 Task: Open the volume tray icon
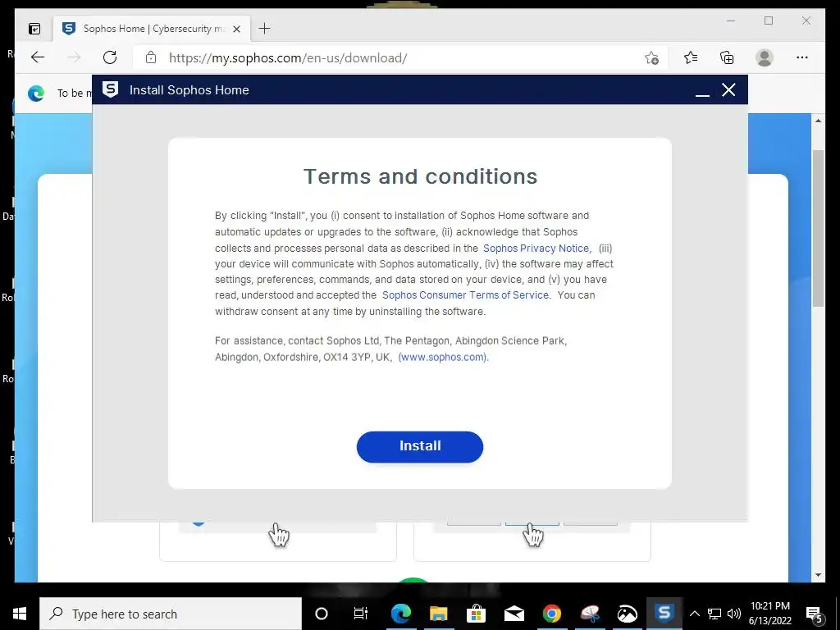click(x=734, y=614)
